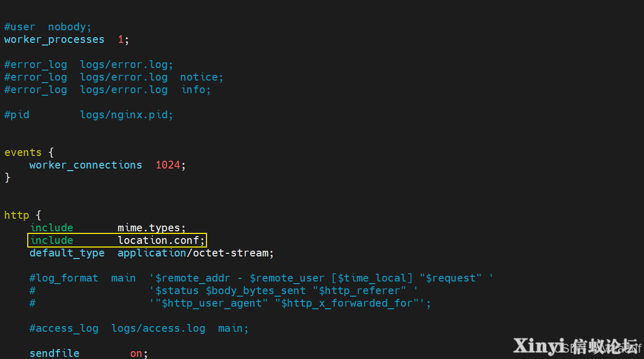
Task: Click the highlighted 'location.conf;' text
Action: [x=161, y=240]
